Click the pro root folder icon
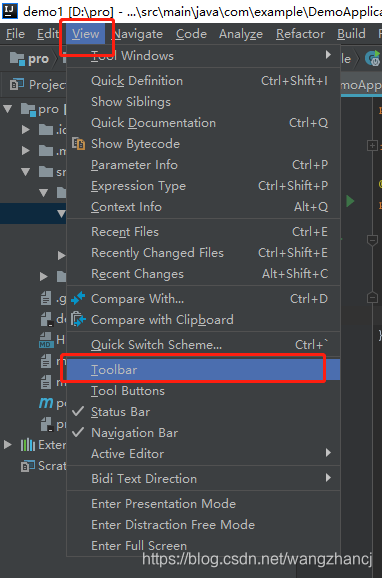This screenshot has width=382, height=578. pyautogui.click(x=28, y=109)
